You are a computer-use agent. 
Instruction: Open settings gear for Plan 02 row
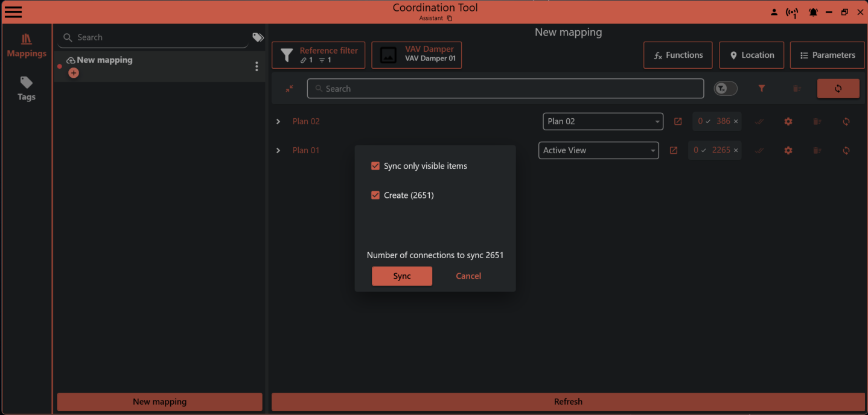[788, 121]
